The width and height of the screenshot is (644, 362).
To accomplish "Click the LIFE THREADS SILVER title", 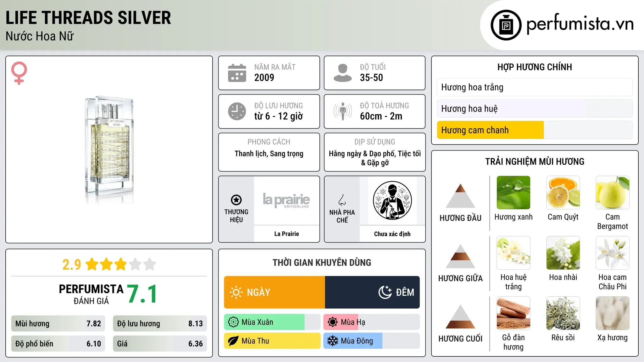I will [88, 18].
